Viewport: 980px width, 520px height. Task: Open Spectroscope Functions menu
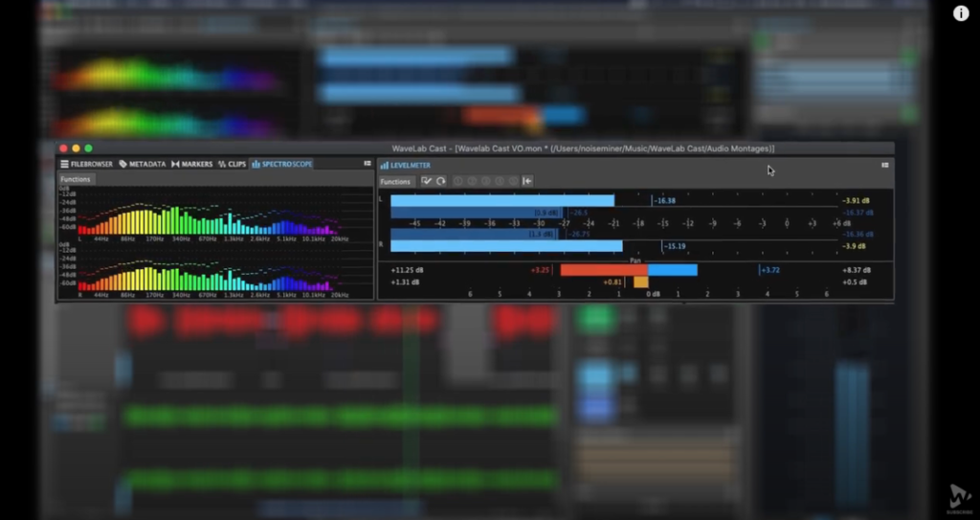(76, 179)
